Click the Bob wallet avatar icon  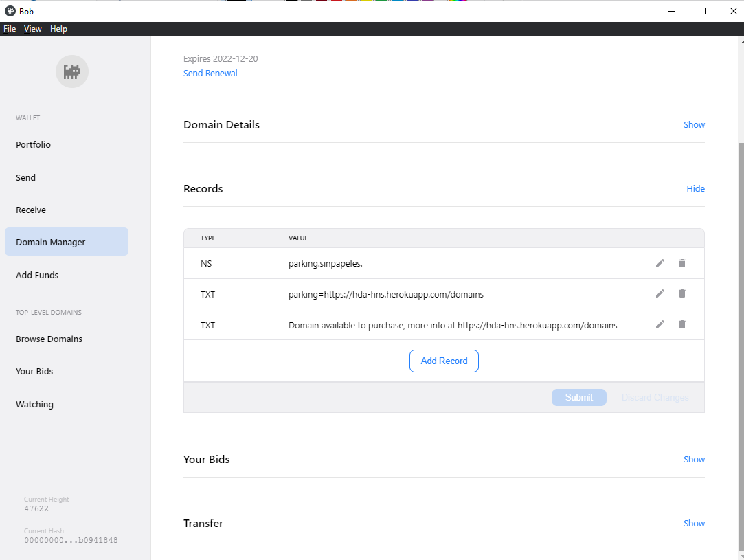pos(72,71)
